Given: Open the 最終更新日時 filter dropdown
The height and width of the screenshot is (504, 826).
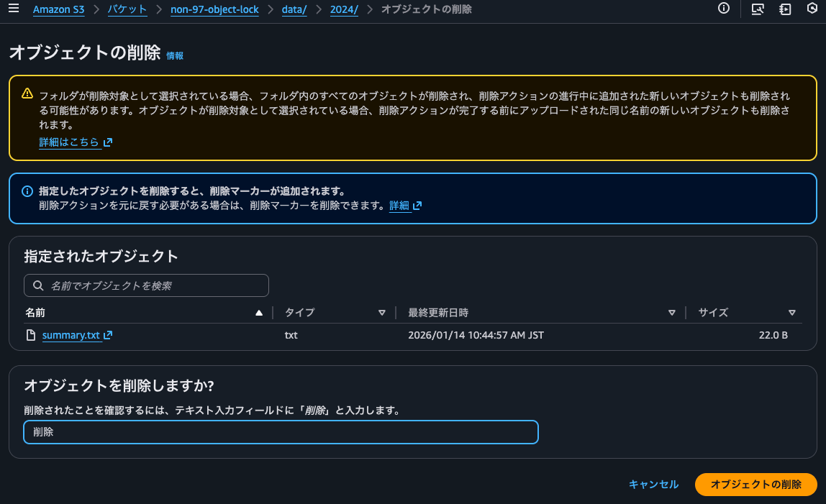Looking at the screenshot, I should coord(672,313).
